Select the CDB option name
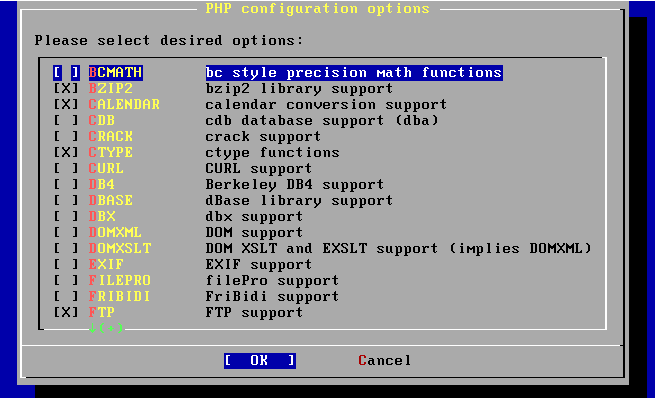Screen dimensions: 655x398 point(102,121)
